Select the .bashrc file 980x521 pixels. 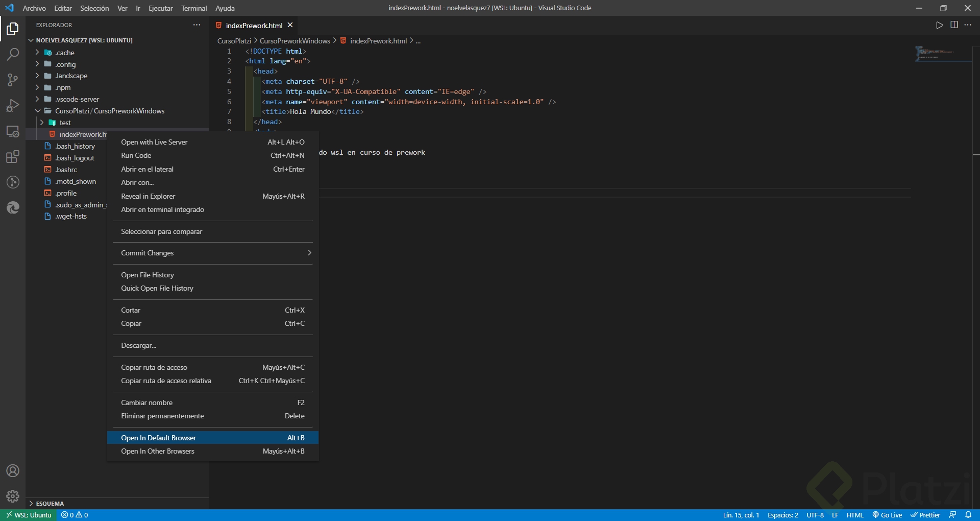pos(117,170)
